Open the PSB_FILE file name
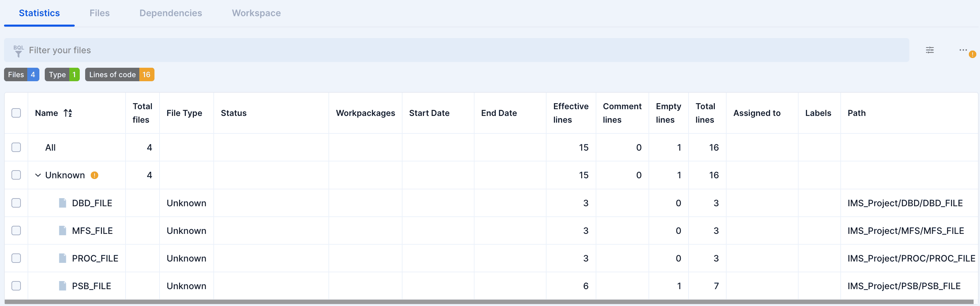980x306 pixels. pyautogui.click(x=92, y=286)
